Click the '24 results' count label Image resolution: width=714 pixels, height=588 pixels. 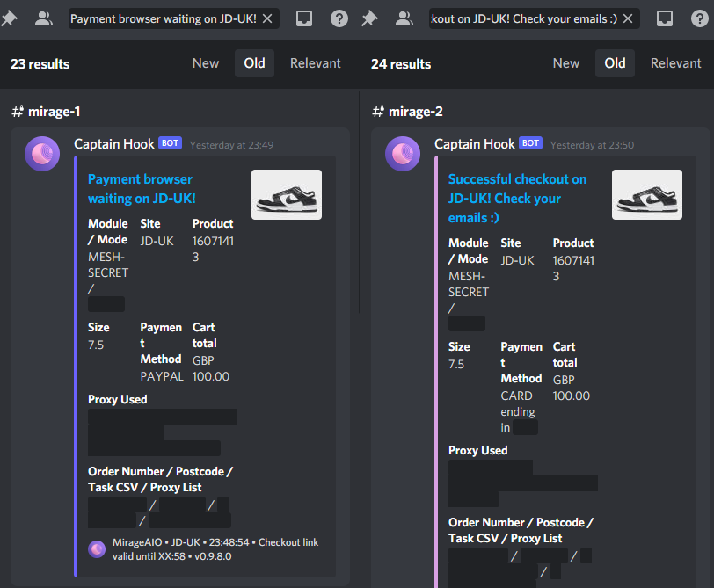[x=401, y=63]
